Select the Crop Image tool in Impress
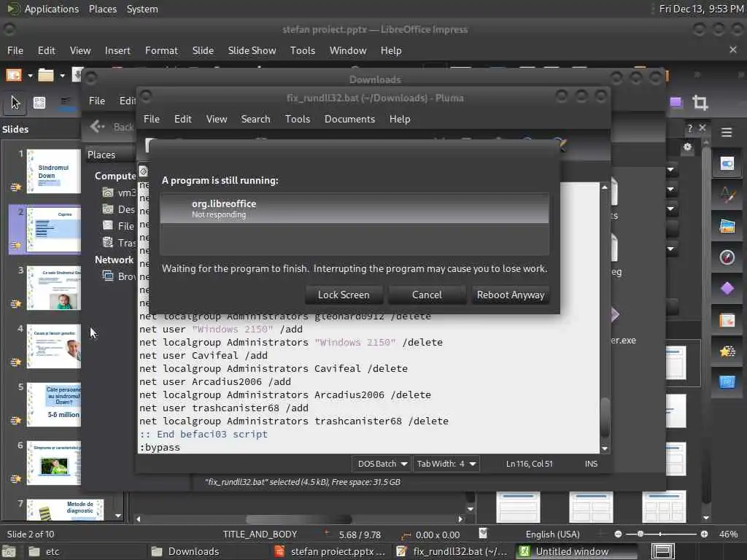747x560 pixels. 700,102
